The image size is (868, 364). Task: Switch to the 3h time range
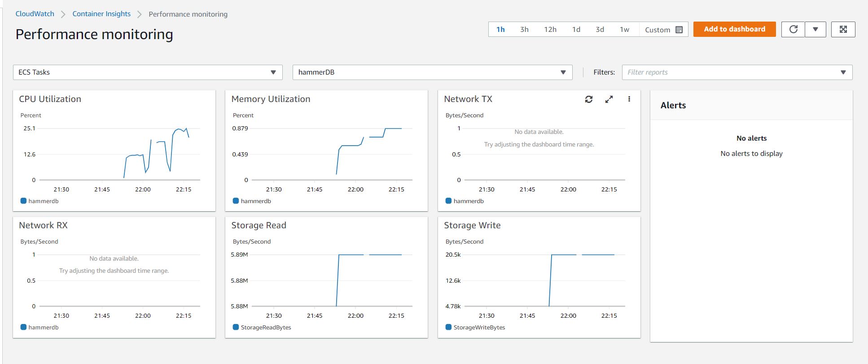tap(524, 30)
